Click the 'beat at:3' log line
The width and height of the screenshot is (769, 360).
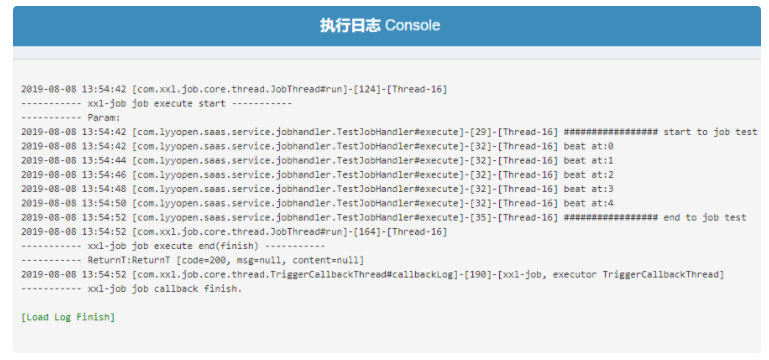tap(317, 189)
